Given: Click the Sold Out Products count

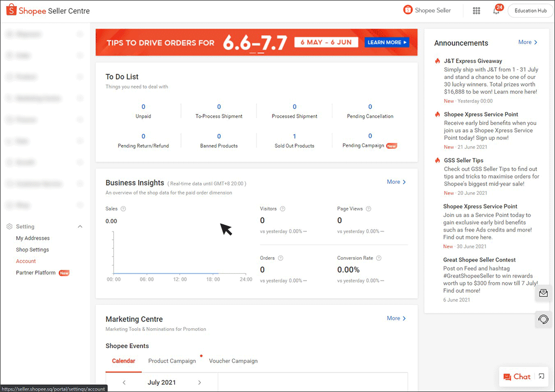Looking at the screenshot, I should click(294, 135).
